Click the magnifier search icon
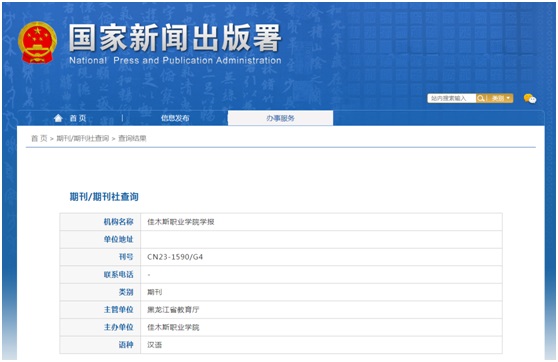Image resolution: width=558 pixels, height=362 pixels. [x=480, y=98]
